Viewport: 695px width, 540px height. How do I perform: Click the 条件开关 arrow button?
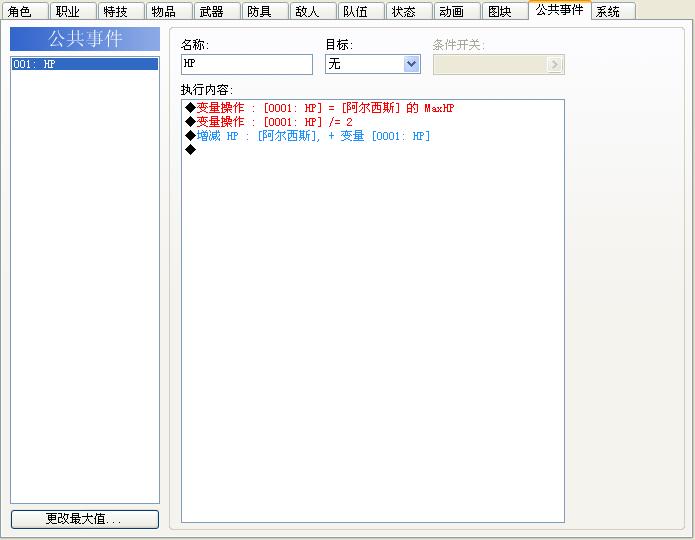pos(554,65)
